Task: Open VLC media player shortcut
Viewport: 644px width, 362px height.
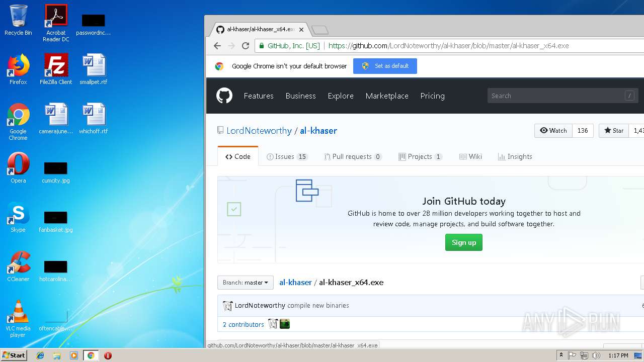Action: pyautogui.click(x=18, y=319)
